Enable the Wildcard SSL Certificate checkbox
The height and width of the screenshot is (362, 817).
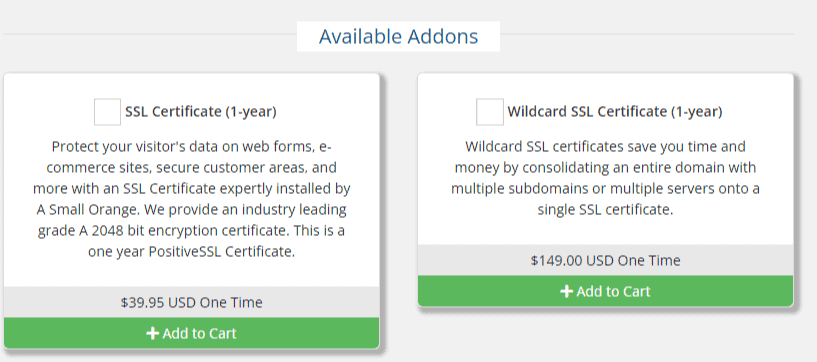[490, 112]
